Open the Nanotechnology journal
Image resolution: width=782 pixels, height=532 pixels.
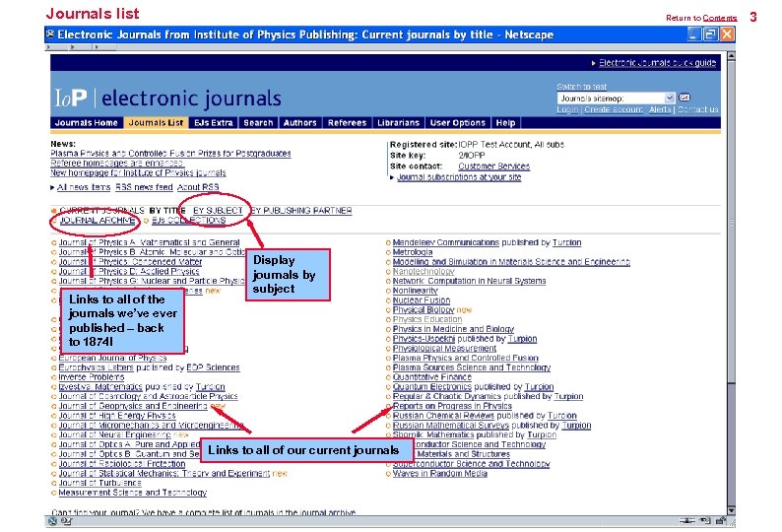pyautogui.click(x=424, y=272)
